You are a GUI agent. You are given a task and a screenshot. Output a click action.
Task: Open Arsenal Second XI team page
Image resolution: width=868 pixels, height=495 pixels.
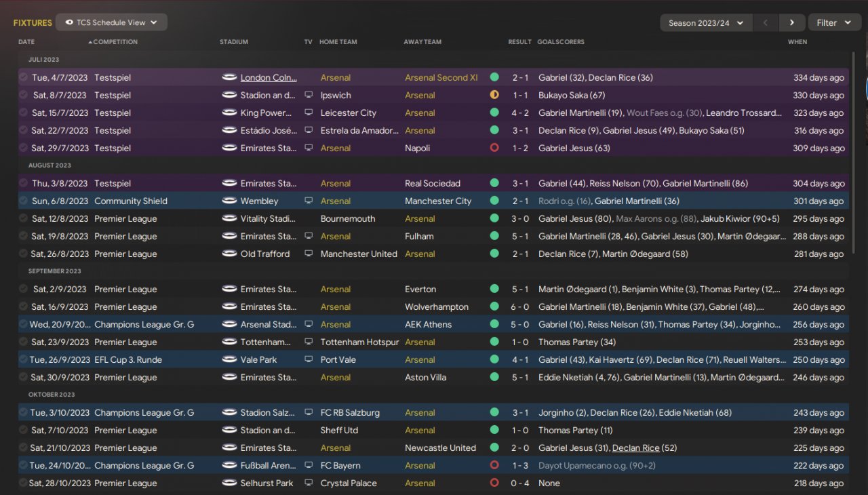point(441,78)
